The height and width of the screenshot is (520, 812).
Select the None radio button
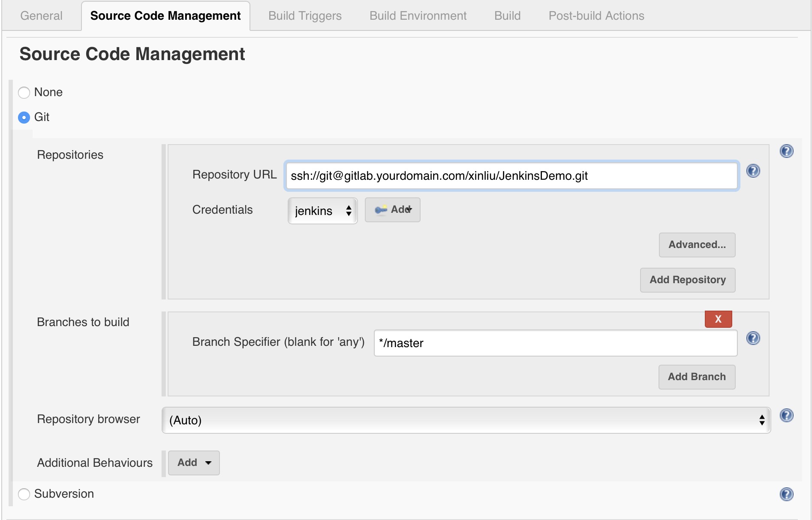coord(24,92)
